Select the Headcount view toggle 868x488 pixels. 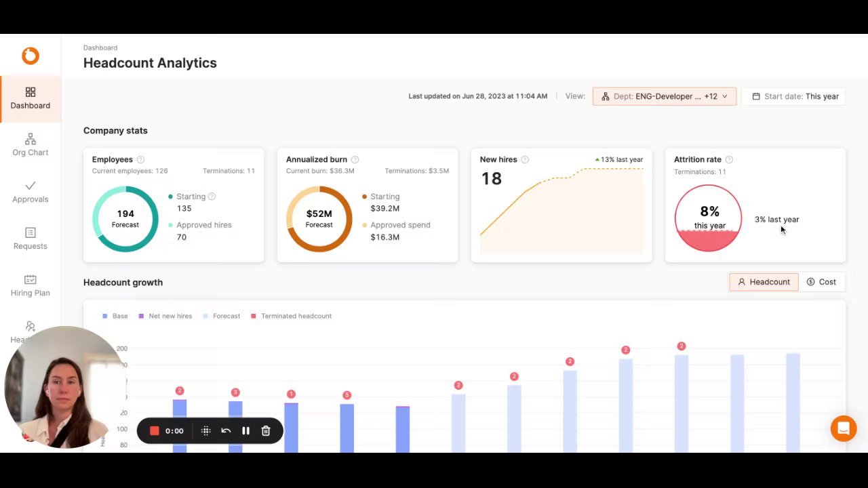tap(764, 282)
